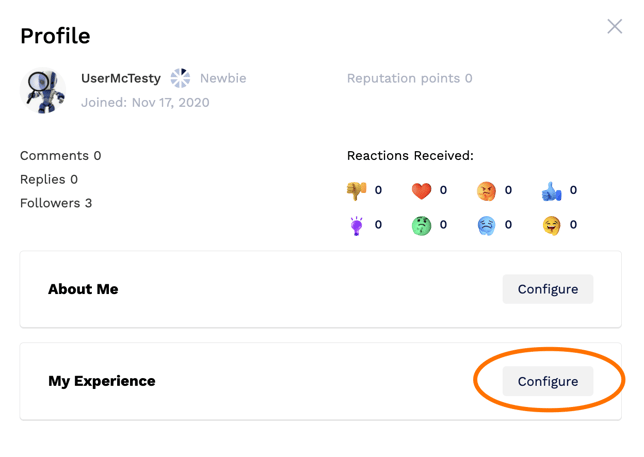Screen dimensions: 644x457
Task: Click the My Experience heading
Action: pyautogui.click(x=102, y=381)
